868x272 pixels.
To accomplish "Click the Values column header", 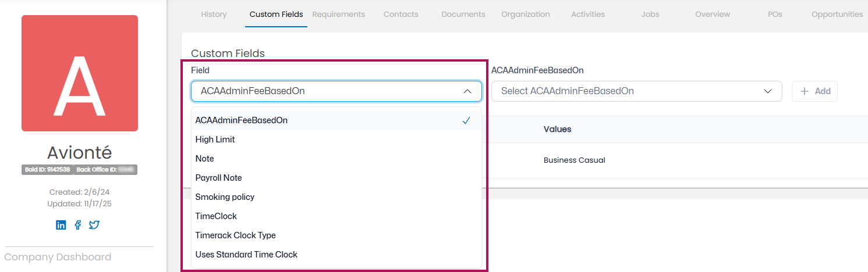I will (557, 129).
